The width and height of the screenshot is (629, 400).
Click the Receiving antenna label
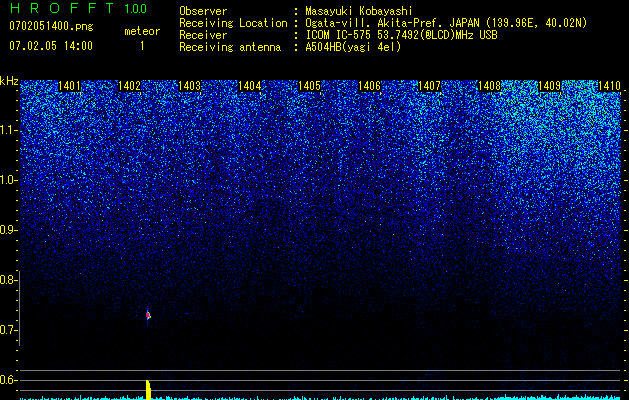click(x=230, y=47)
